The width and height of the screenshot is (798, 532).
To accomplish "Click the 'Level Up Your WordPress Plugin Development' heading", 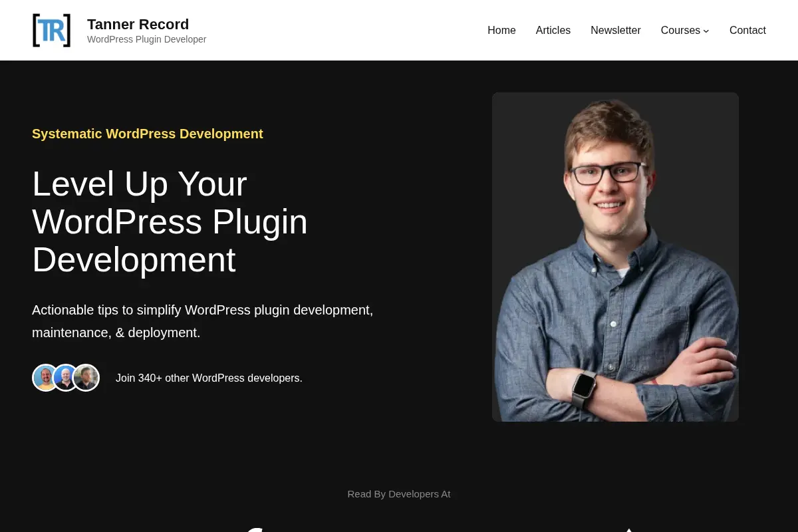I will pyautogui.click(x=170, y=221).
